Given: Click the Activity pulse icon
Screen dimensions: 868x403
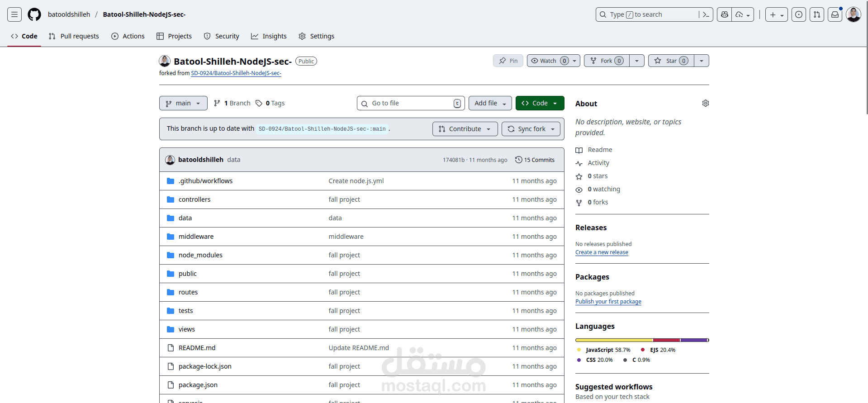Looking at the screenshot, I should coord(579,163).
